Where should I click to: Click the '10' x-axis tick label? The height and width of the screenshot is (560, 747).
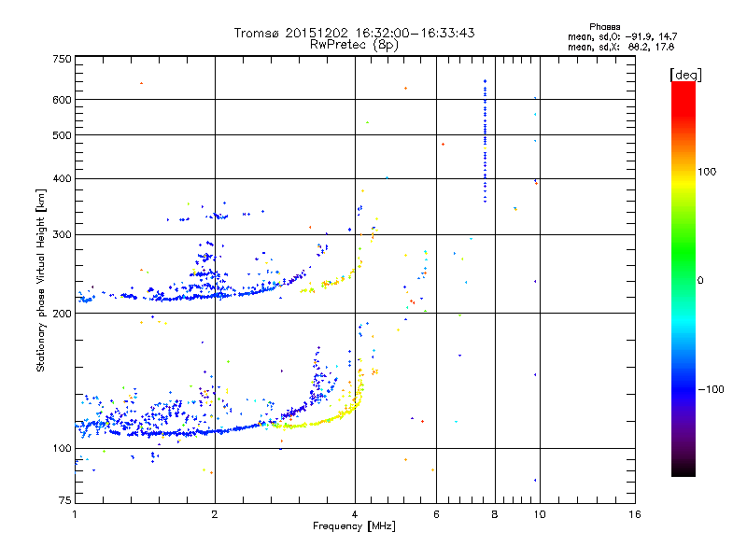coord(540,514)
